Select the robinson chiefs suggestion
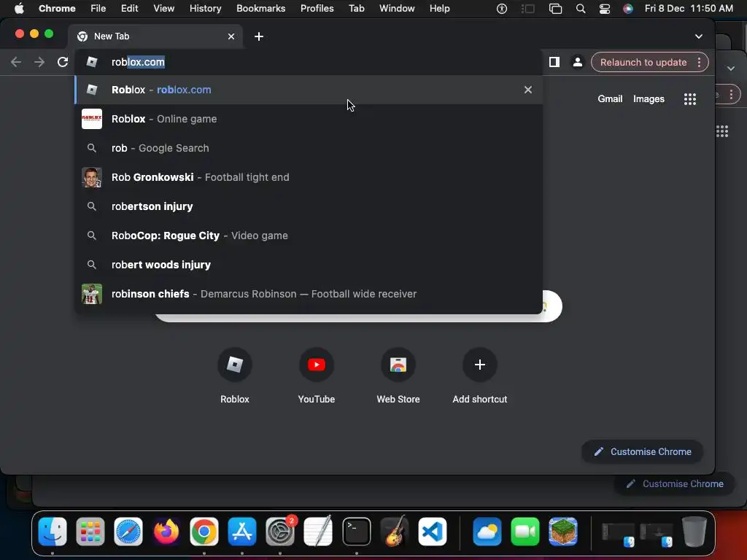747x560 pixels. (x=309, y=294)
